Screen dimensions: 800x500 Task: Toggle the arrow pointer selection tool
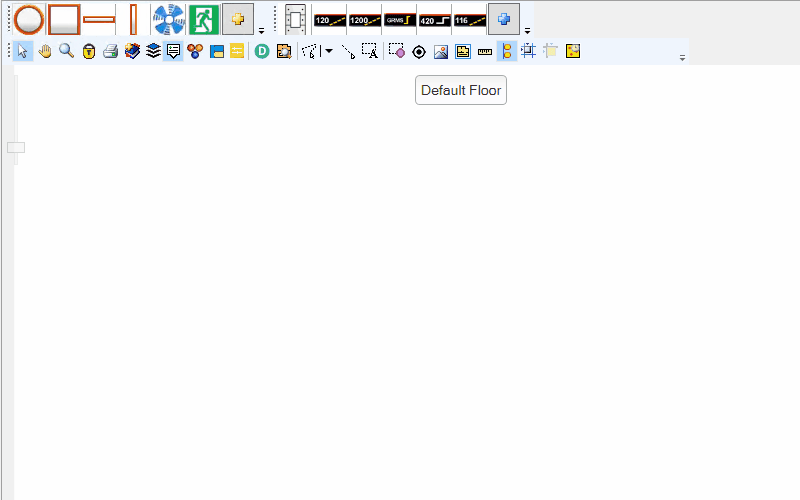pos(24,51)
